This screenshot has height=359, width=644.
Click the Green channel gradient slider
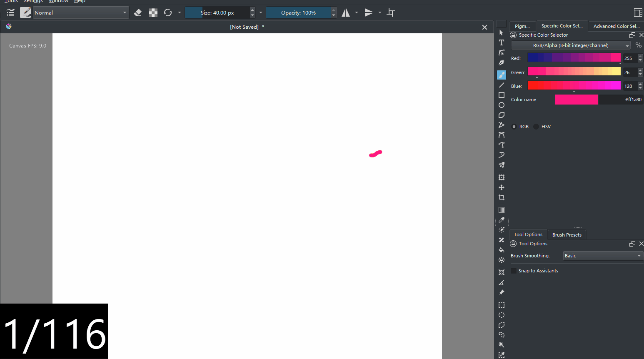pos(574,72)
